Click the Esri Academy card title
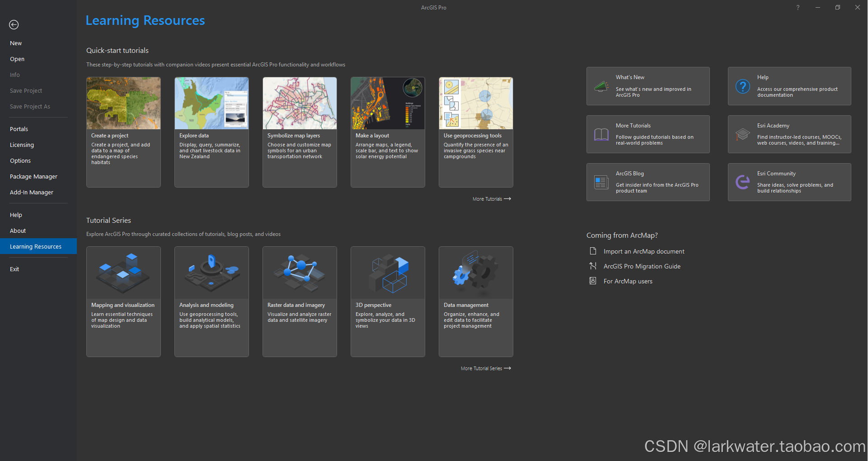Viewport: 868px width, 461px height. coord(773,126)
